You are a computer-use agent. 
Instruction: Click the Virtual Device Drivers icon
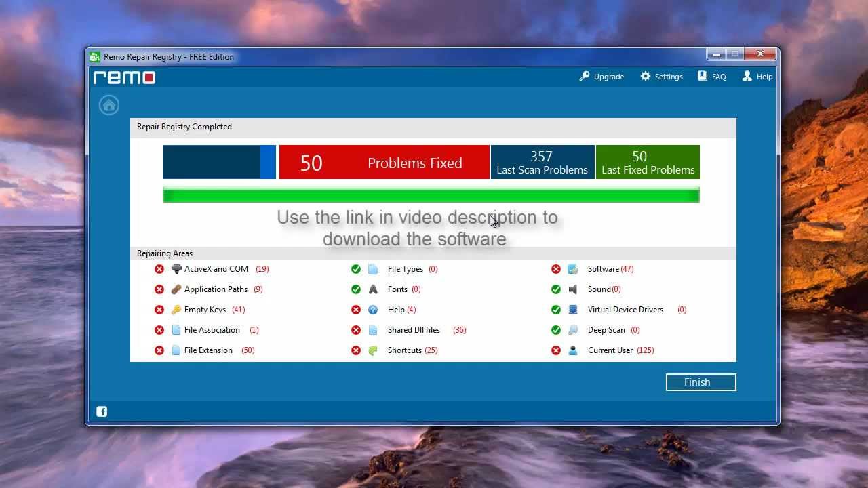[573, 310]
